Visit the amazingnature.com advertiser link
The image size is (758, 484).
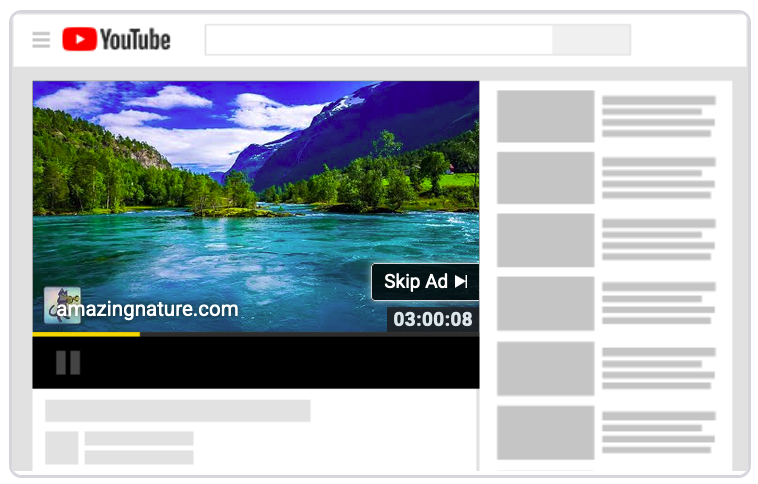[x=149, y=309]
